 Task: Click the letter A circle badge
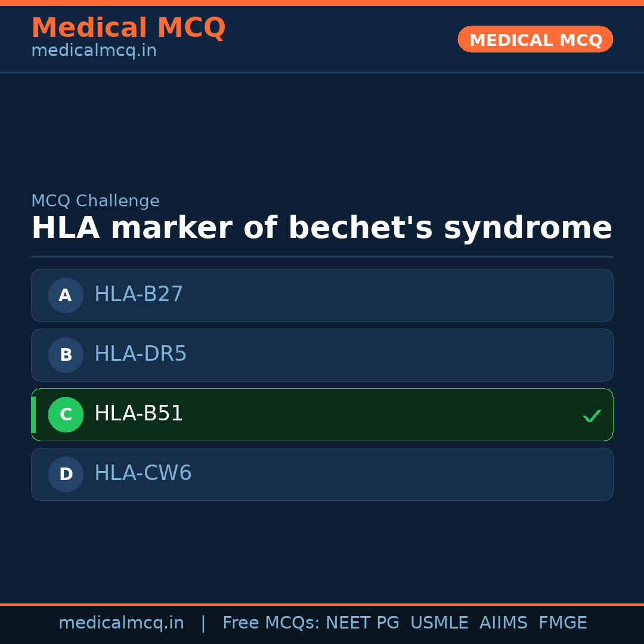66,295
